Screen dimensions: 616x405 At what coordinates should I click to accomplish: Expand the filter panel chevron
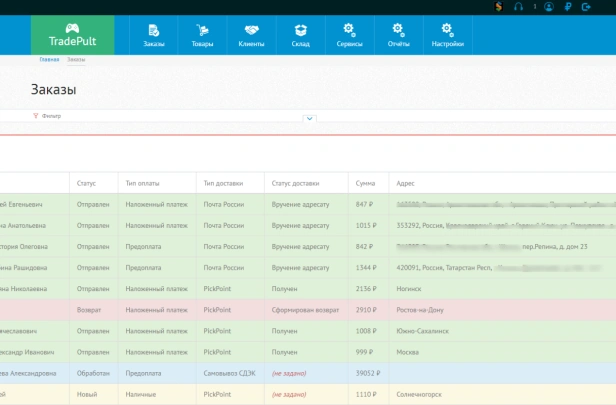[x=310, y=118]
